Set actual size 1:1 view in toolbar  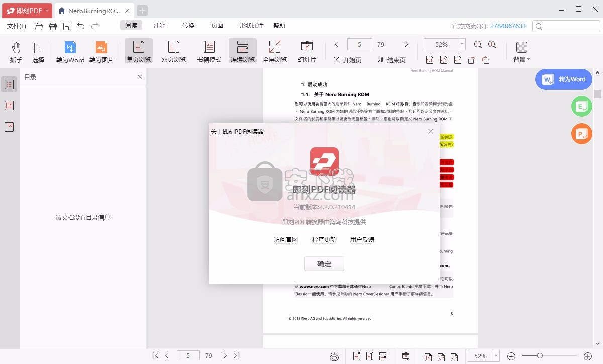tap(430, 60)
